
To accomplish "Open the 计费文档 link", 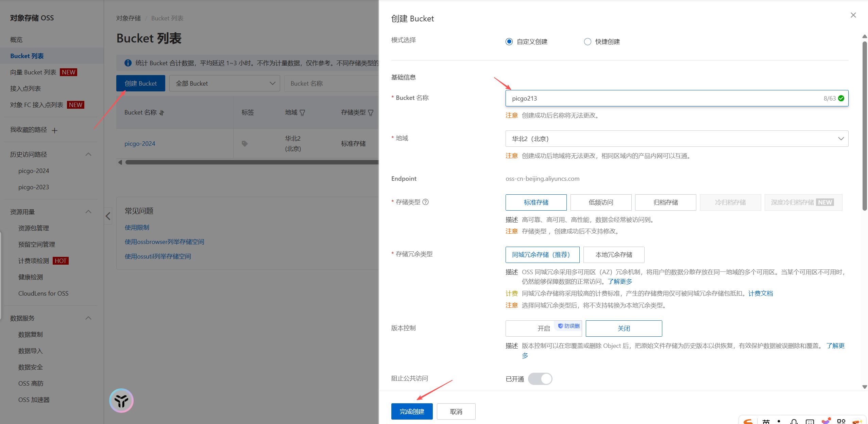I will (760, 293).
